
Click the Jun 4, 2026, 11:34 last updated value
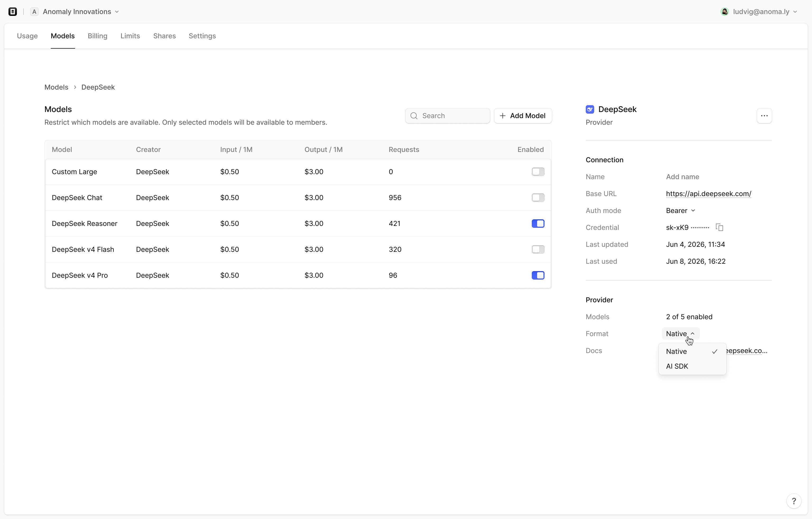[695, 244]
